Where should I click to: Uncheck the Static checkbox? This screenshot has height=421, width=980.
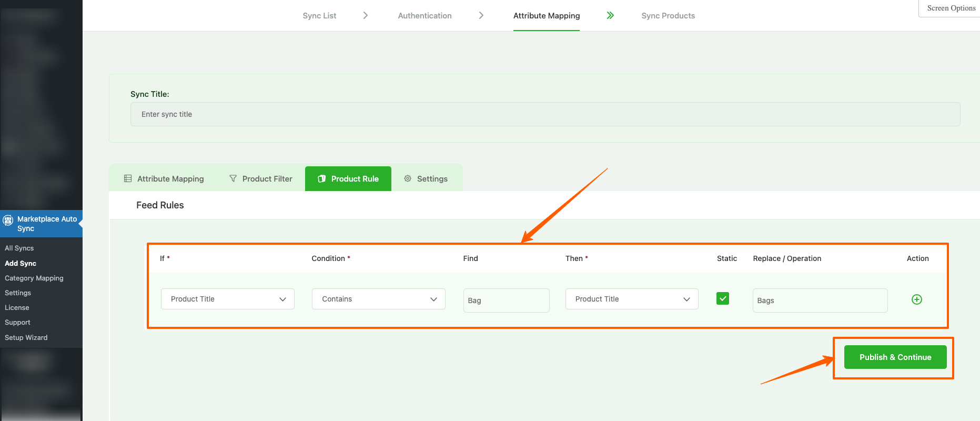(x=723, y=298)
